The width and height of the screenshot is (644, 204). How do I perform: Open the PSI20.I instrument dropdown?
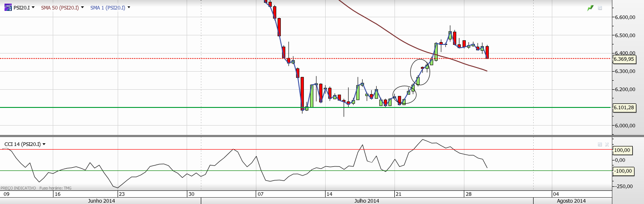coord(33,8)
